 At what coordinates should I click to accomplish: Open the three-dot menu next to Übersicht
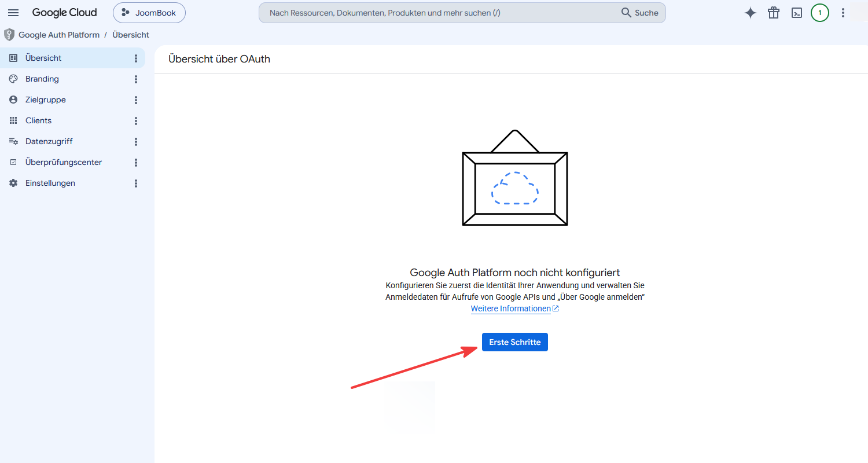pos(136,58)
